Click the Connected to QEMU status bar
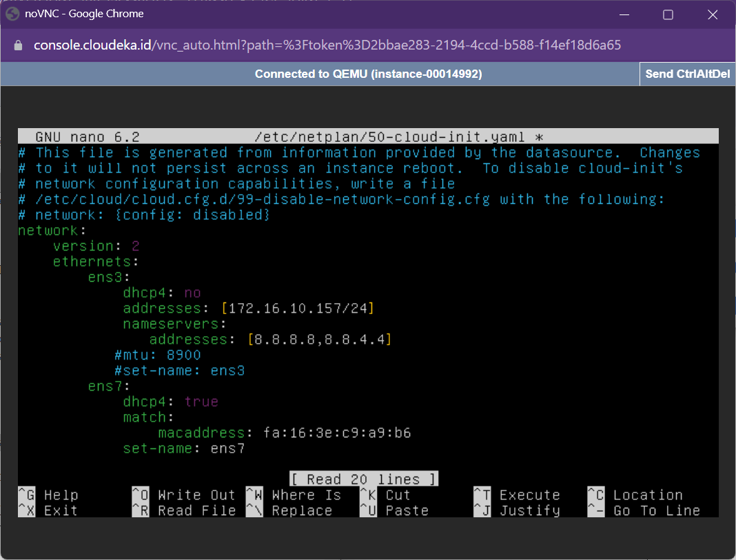 [368, 74]
